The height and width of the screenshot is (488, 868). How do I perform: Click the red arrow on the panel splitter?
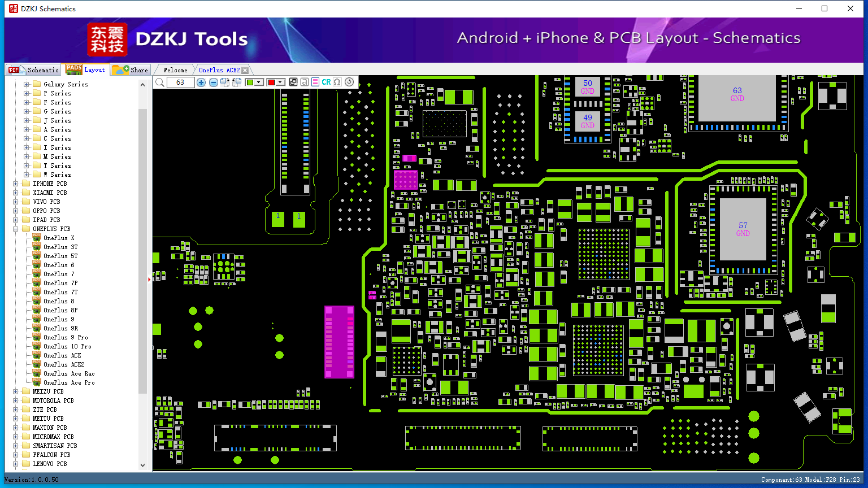coord(150,279)
